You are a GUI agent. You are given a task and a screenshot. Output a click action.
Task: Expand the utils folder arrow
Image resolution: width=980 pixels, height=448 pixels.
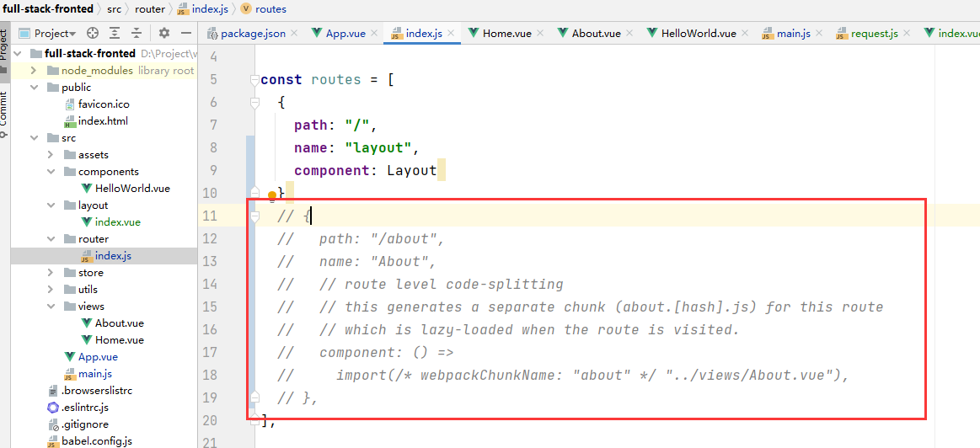coord(51,290)
